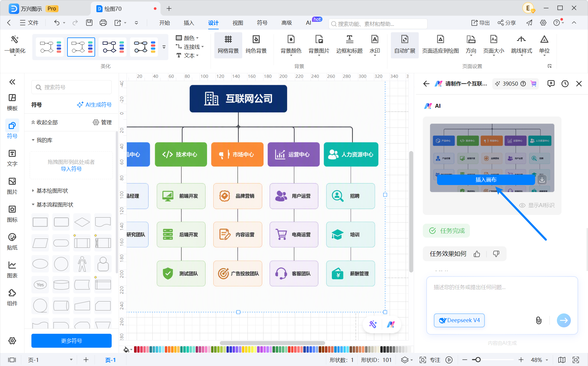The width and height of the screenshot is (588, 366).
Task: Open the 图表 charts sidebar panel
Action: 12,270
